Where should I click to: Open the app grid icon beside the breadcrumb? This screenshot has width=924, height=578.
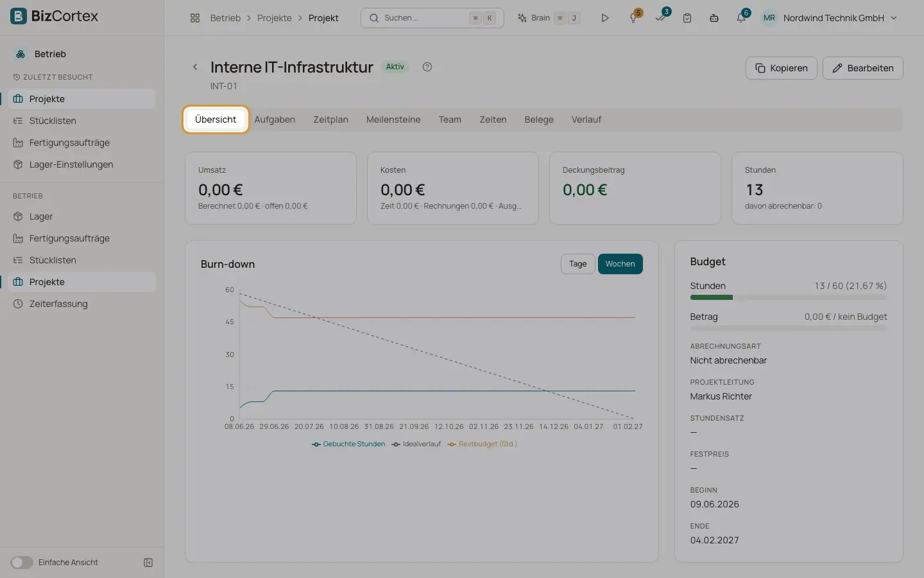point(195,18)
